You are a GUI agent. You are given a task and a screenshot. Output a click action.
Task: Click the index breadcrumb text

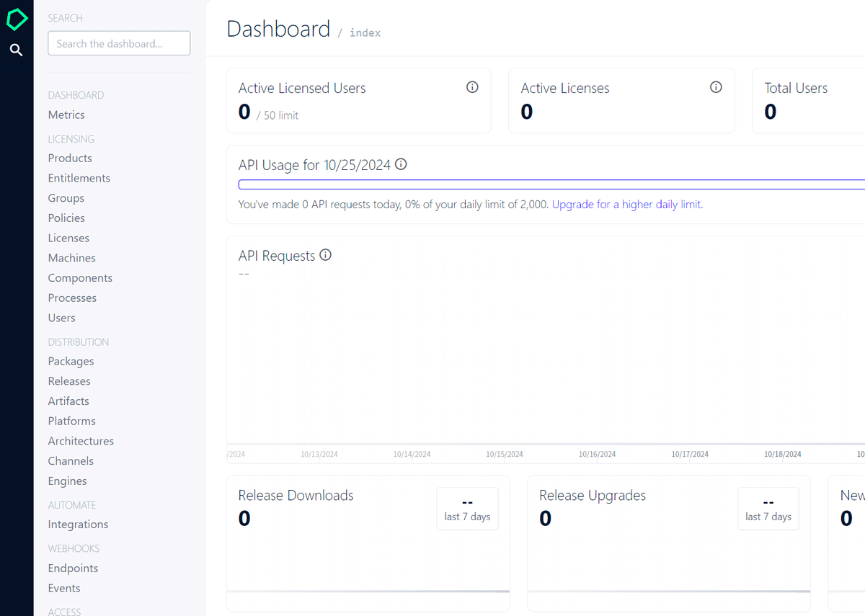(x=365, y=32)
